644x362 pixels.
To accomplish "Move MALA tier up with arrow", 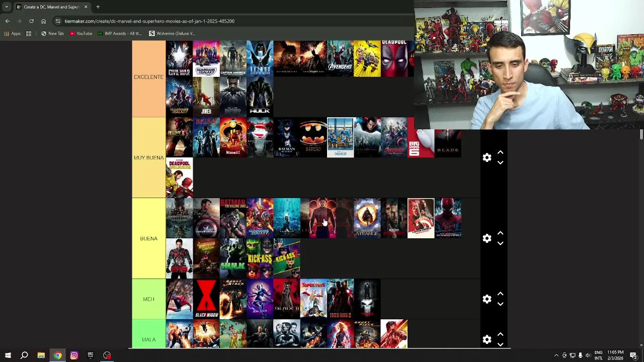I will coord(500,334).
